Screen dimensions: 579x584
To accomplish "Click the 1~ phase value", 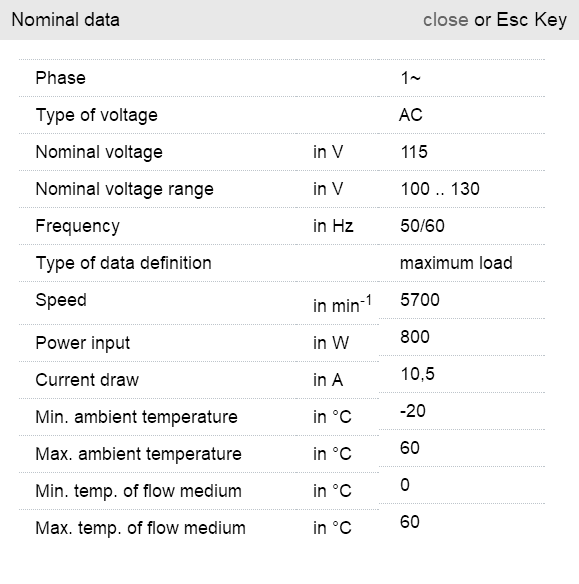I will [x=411, y=78].
